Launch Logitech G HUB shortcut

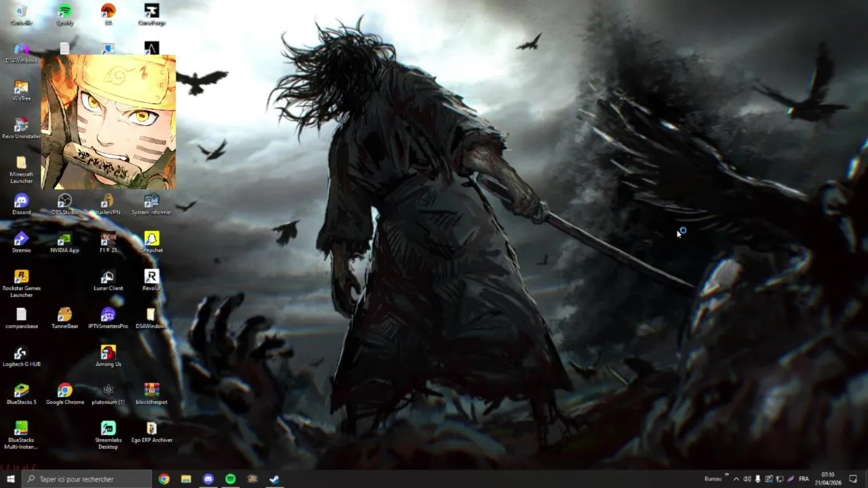point(21,357)
